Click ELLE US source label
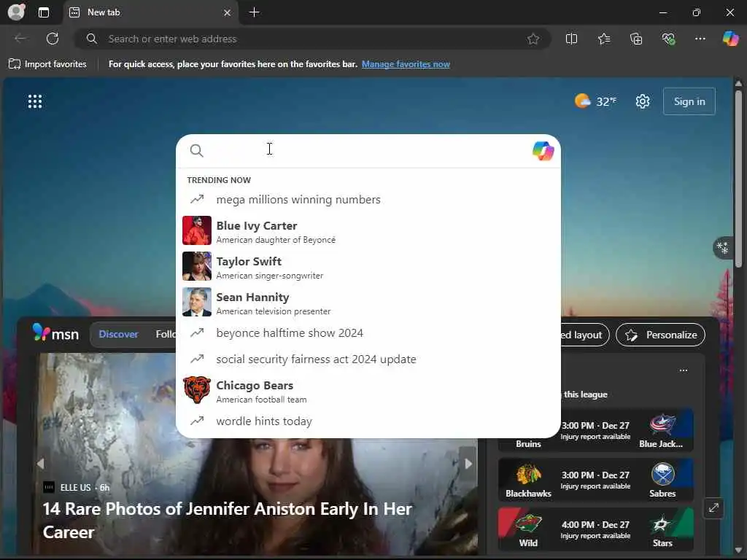Viewport: 747px width, 560px height. tap(75, 488)
